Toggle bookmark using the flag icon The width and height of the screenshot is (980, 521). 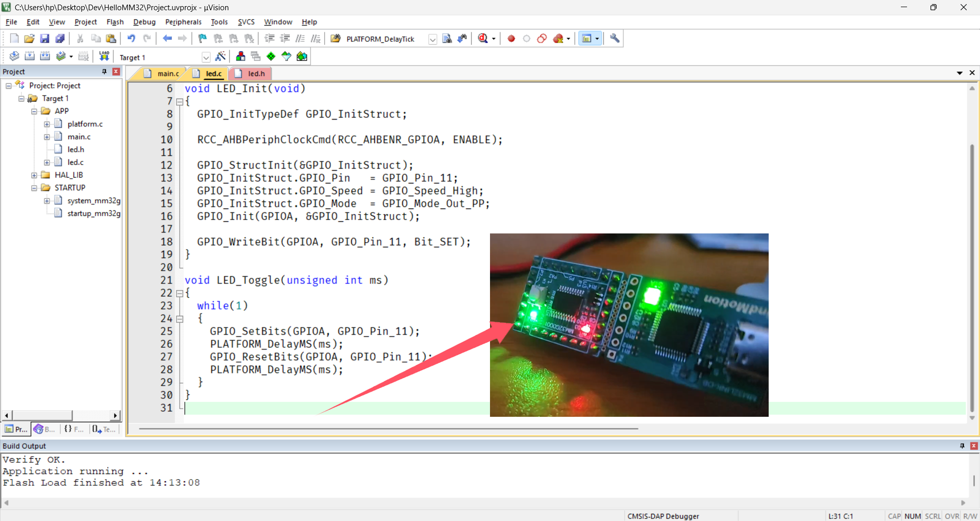203,39
